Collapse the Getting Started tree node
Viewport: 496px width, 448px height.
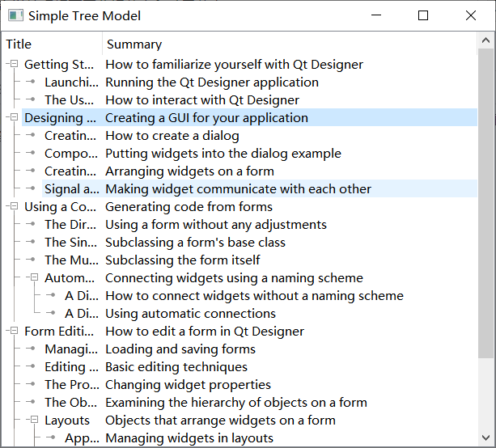(x=15, y=64)
